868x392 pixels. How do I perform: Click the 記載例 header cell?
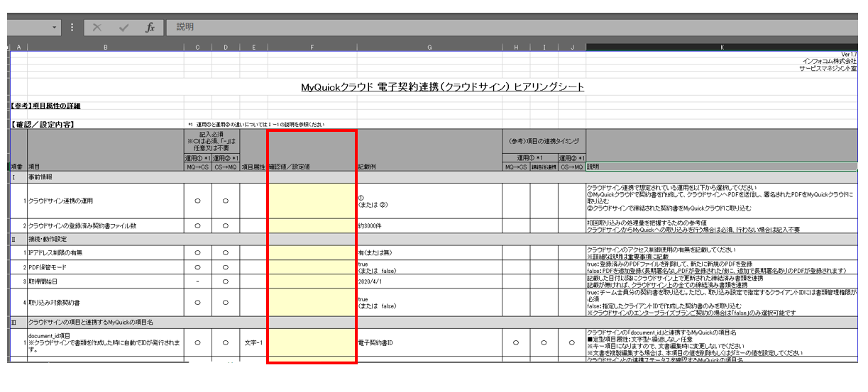[x=429, y=167]
